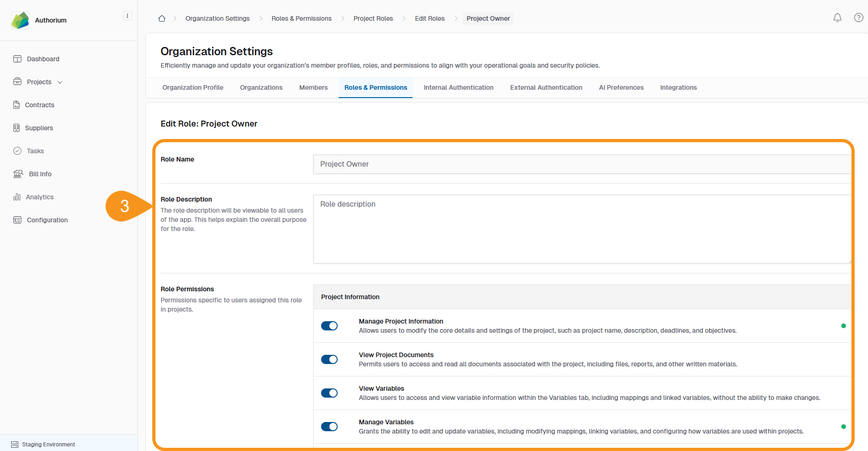The image size is (868, 451).
Task: Click the home breadcrumb icon
Action: pyautogui.click(x=161, y=18)
